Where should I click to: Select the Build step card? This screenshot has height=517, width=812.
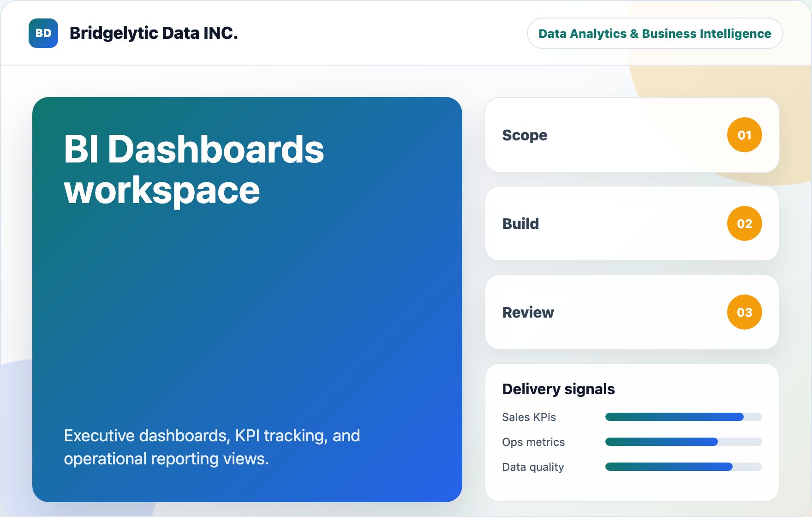click(x=632, y=223)
